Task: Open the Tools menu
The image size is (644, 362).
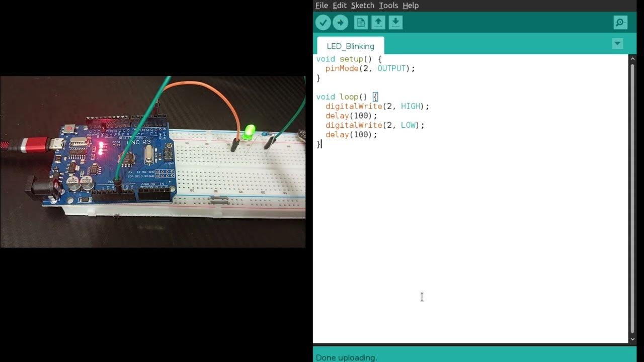Action: click(x=388, y=6)
